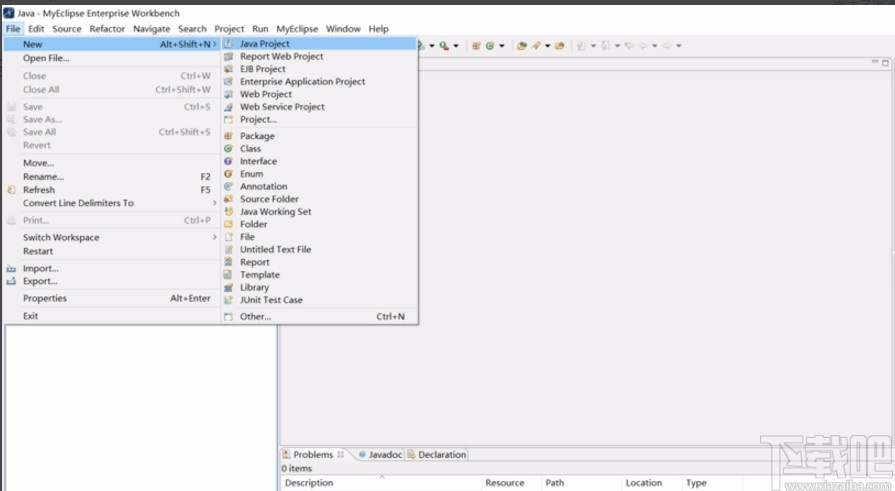Viewport: 895px width, 491px height.
Task: Open the Run menu
Action: (260, 29)
